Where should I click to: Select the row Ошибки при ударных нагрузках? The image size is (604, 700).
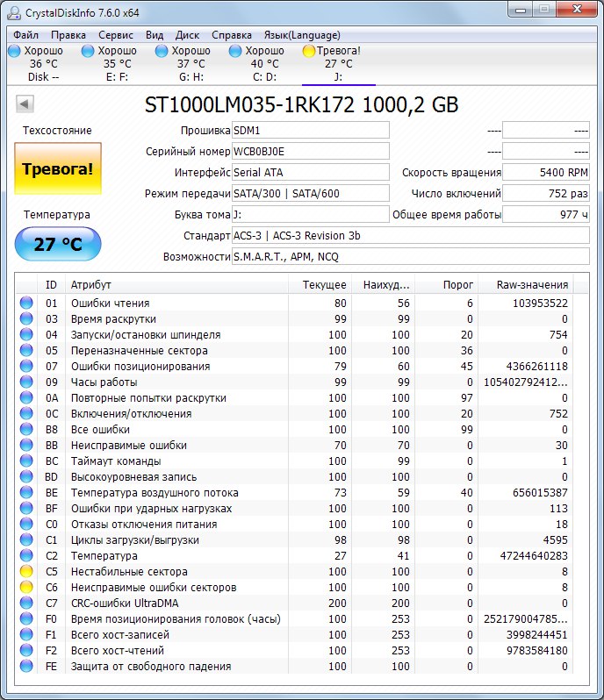[x=295, y=508]
